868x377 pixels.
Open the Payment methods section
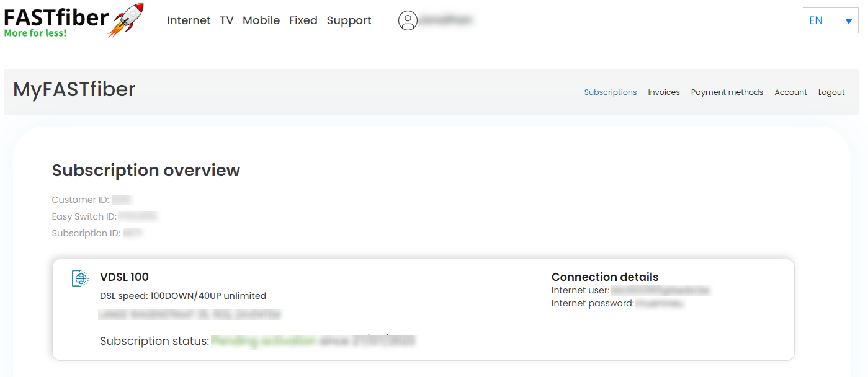(x=727, y=92)
